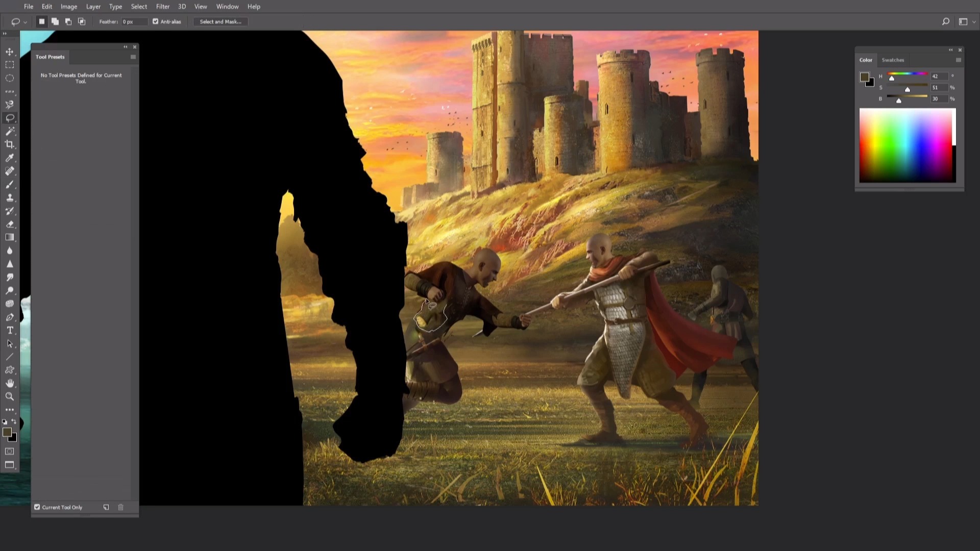This screenshot has height=551, width=980.
Task: Open the File menu
Action: pos(29,7)
